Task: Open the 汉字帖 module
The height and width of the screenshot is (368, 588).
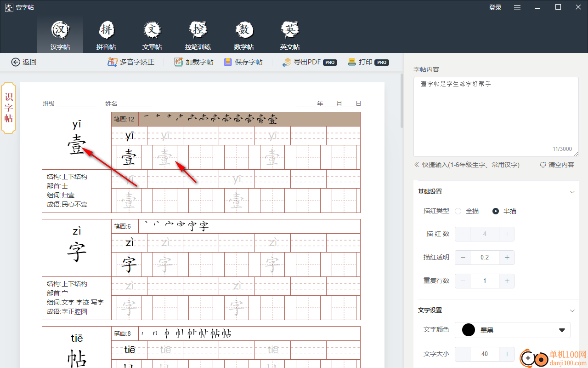Action: pos(60,35)
